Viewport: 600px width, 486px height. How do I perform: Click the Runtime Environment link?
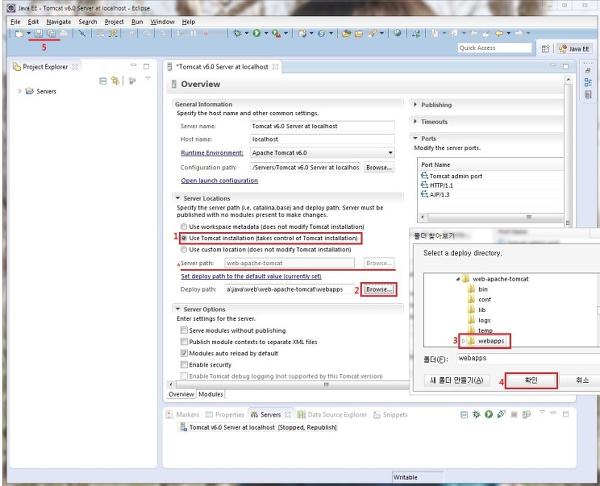click(212, 153)
